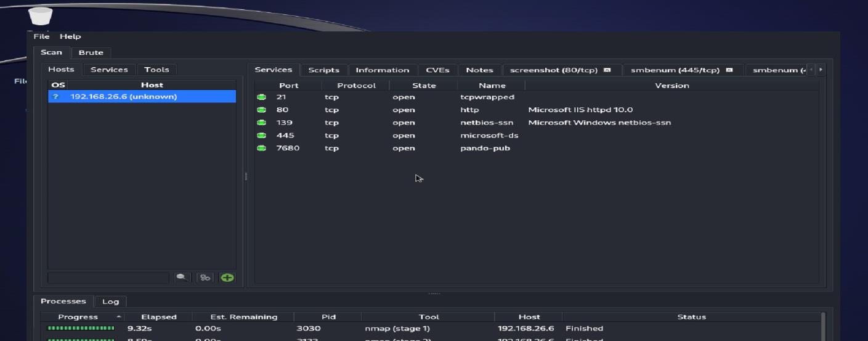Sort services by Name column header
Viewport: 868px width, 341px height.
[x=492, y=85]
